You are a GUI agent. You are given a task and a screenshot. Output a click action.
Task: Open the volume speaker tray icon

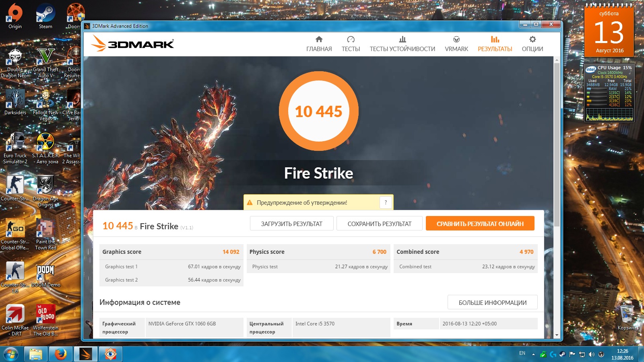click(x=592, y=354)
